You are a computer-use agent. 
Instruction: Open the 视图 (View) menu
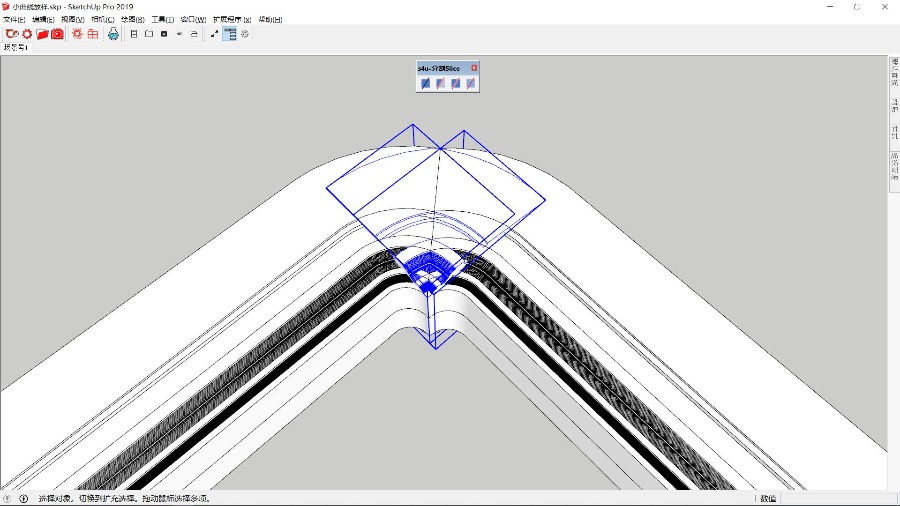point(73,20)
